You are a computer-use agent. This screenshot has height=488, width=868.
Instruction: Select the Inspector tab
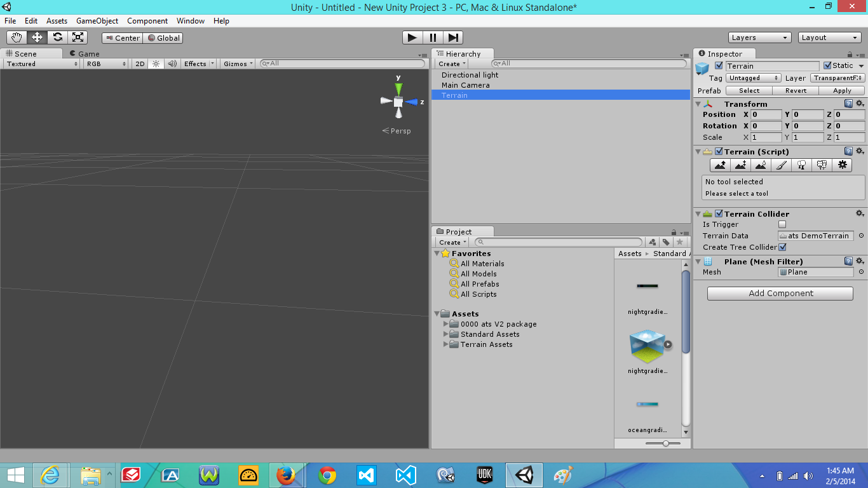pos(724,54)
